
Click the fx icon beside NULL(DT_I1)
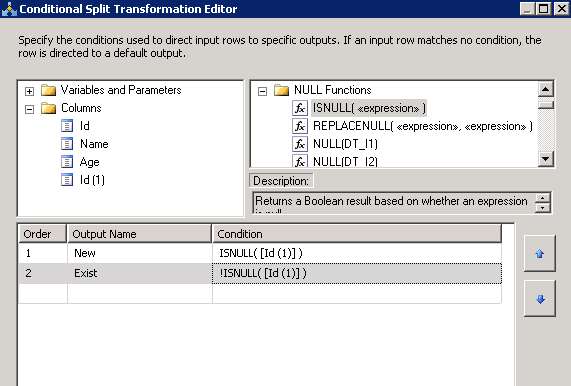coord(300,144)
